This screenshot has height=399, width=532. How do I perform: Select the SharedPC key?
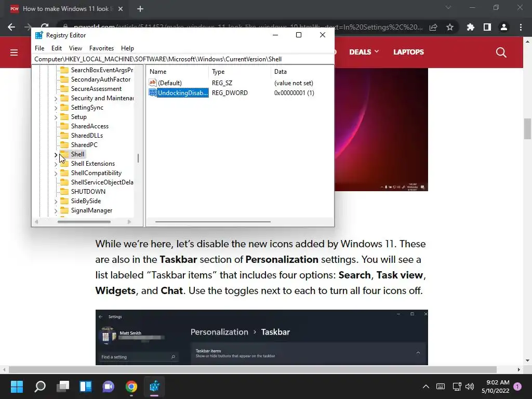point(84,144)
